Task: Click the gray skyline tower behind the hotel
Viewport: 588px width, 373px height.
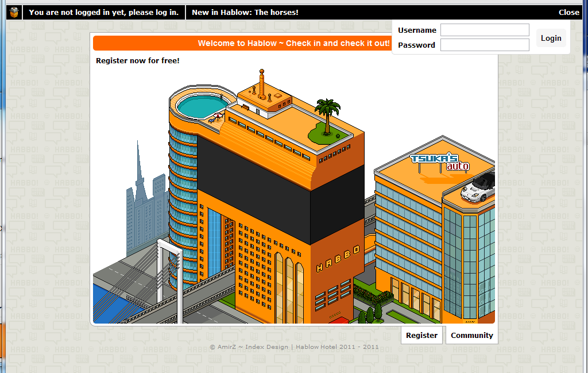Action: (140, 190)
